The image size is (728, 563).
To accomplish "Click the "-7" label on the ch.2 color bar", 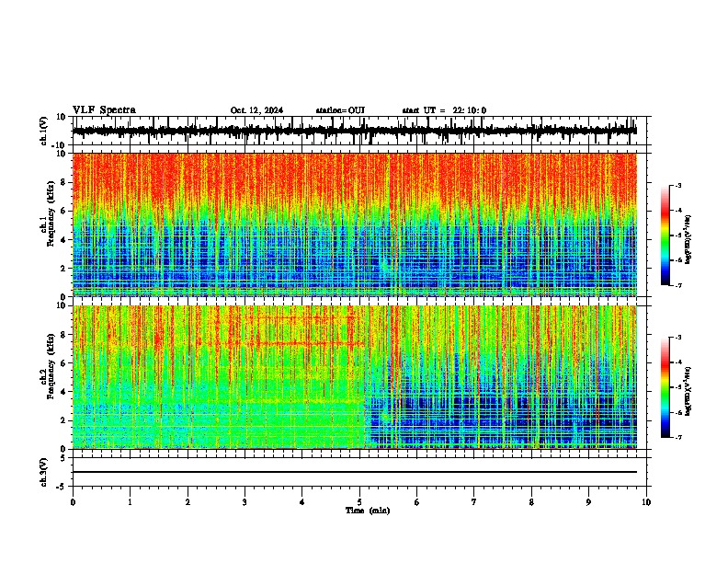I will click(x=677, y=438).
